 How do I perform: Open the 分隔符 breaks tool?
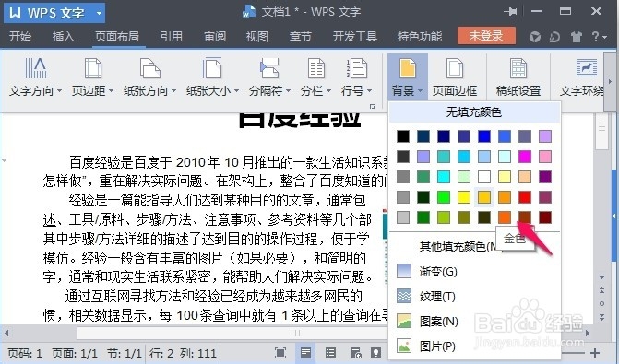pos(269,76)
